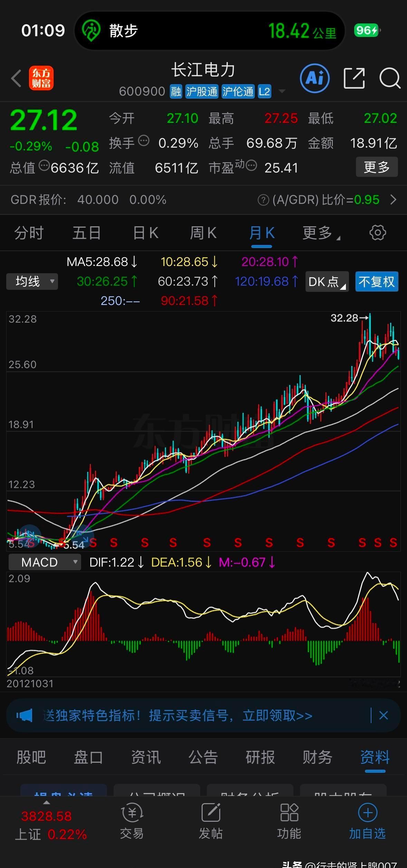This screenshot has width=407, height=868.
Task: Tap the 沪伦通 tag
Action: coord(238,91)
